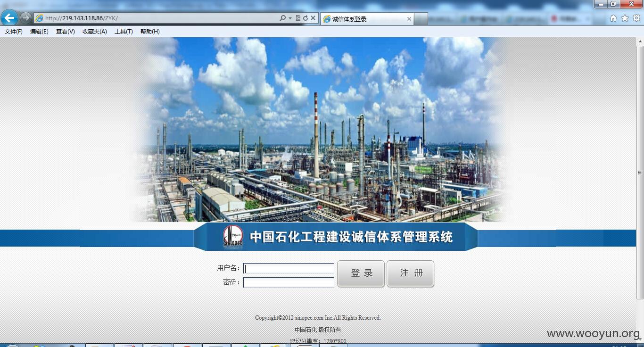The height and width of the screenshot is (347, 644).
Task: Open the 帮助(H) menu
Action: click(x=150, y=32)
